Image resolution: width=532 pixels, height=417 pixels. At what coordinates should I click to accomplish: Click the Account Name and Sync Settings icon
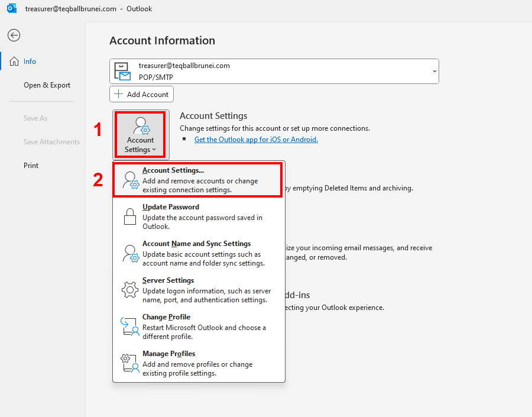click(130, 254)
